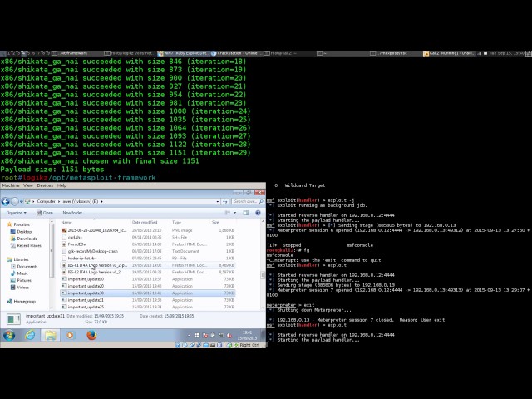Click the Open toolbar button
The image size is (532, 399).
pos(45,213)
